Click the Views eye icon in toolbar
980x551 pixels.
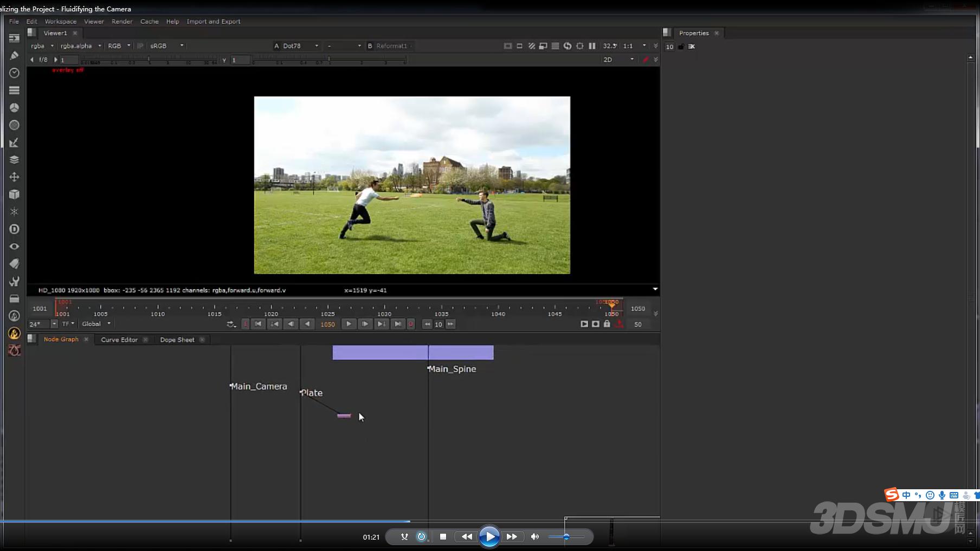click(x=14, y=247)
